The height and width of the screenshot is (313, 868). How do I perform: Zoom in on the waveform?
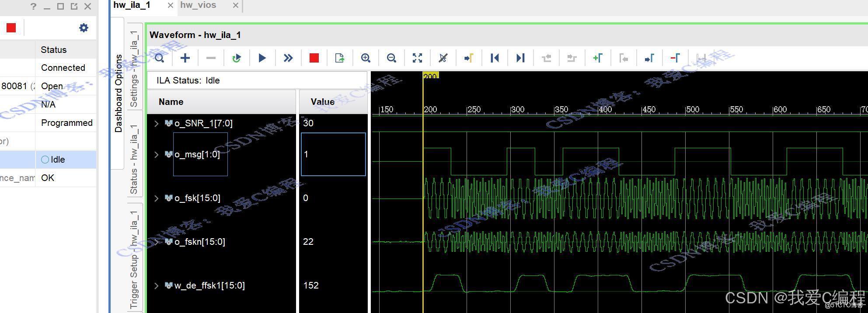click(x=366, y=58)
